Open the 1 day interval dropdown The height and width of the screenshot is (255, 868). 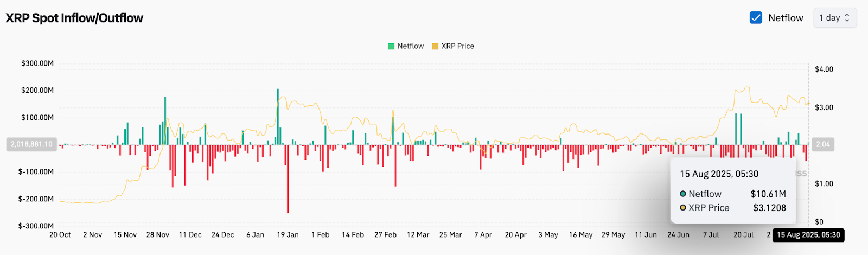pyautogui.click(x=834, y=18)
